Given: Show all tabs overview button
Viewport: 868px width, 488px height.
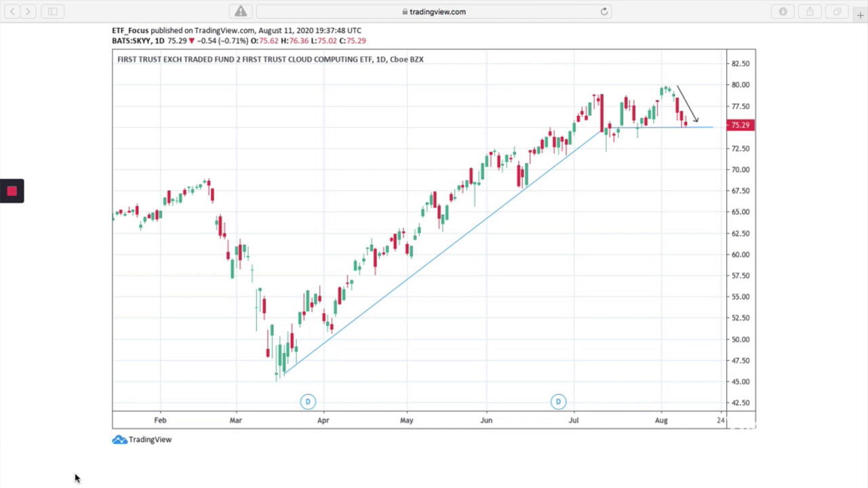Looking at the screenshot, I should coord(837,12).
